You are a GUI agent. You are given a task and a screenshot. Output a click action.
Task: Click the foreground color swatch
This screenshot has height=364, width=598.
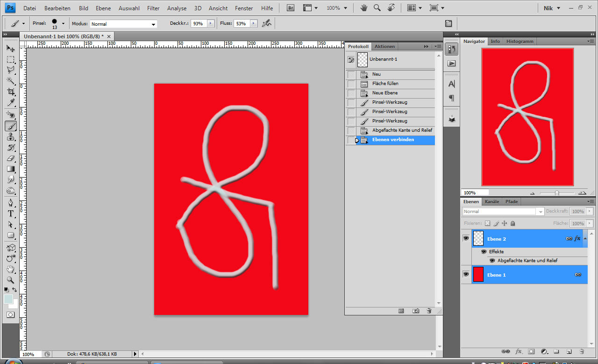coord(8,299)
